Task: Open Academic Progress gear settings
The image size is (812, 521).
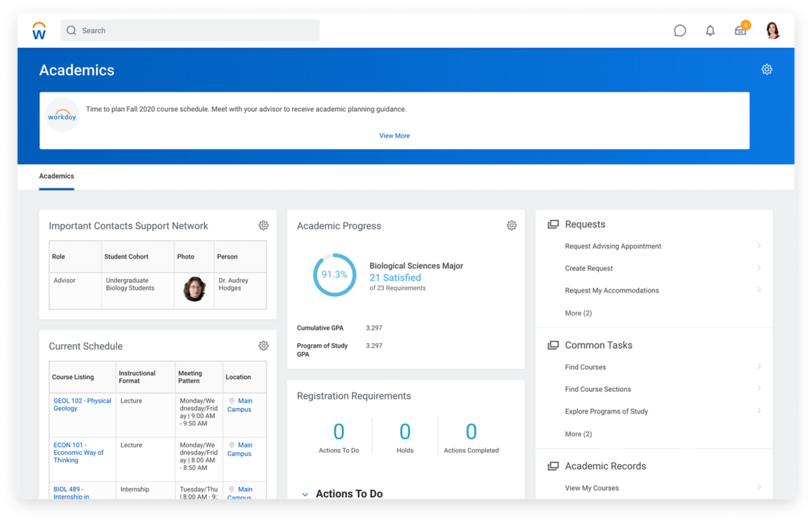Action: point(512,225)
